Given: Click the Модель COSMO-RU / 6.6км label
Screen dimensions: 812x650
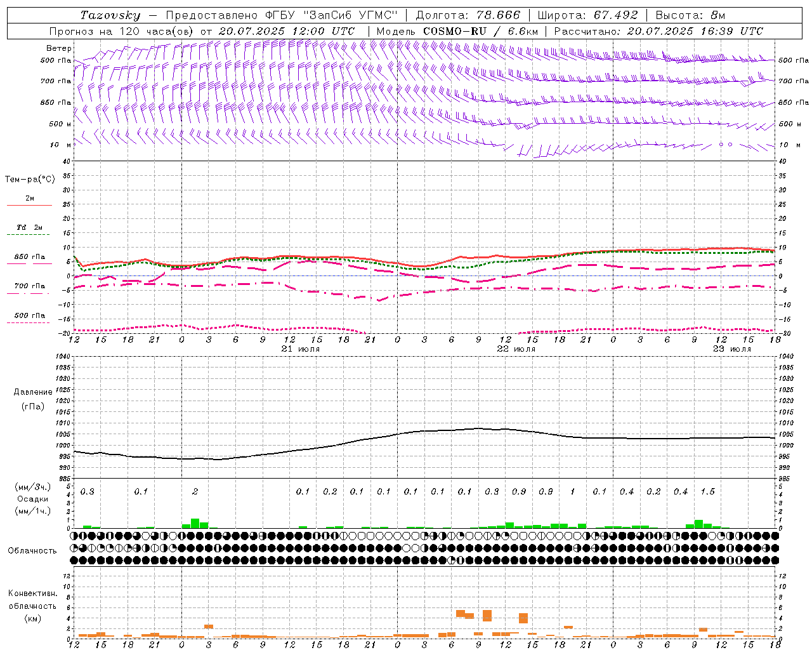Looking at the screenshot, I should tap(457, 31).
